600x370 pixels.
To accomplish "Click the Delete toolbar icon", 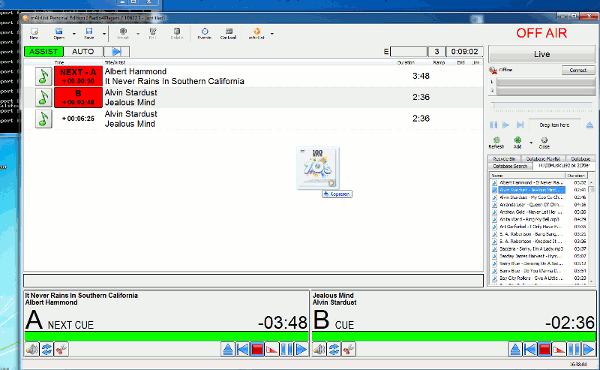I will pyautogui.click(x=177, y=33).
